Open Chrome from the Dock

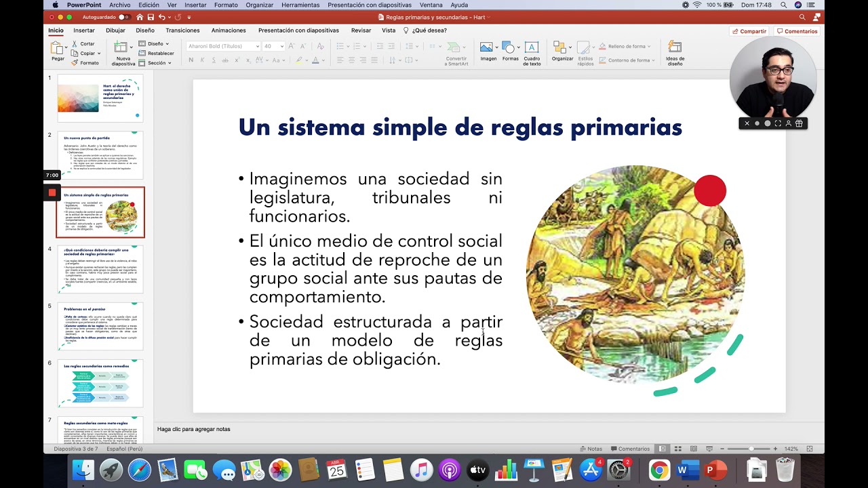[659, 470]
